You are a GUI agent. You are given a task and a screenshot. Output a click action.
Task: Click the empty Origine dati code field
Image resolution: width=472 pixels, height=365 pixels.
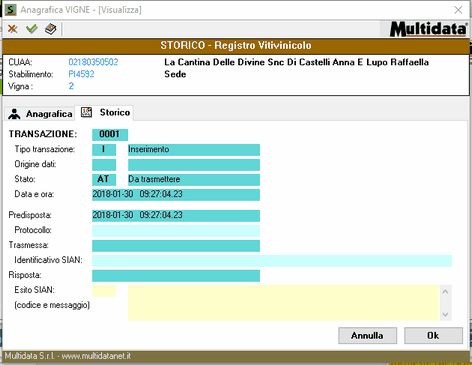[104, 165]
